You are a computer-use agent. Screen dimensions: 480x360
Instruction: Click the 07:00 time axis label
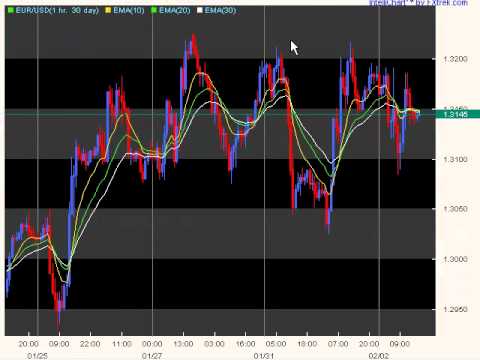[338, 344]
